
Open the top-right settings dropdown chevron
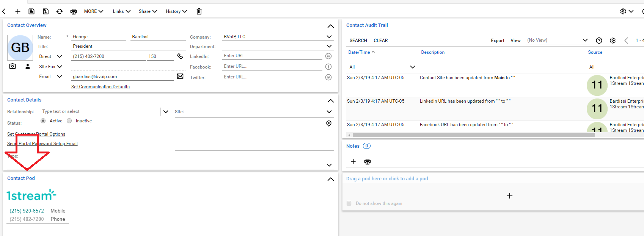[631, 11]
